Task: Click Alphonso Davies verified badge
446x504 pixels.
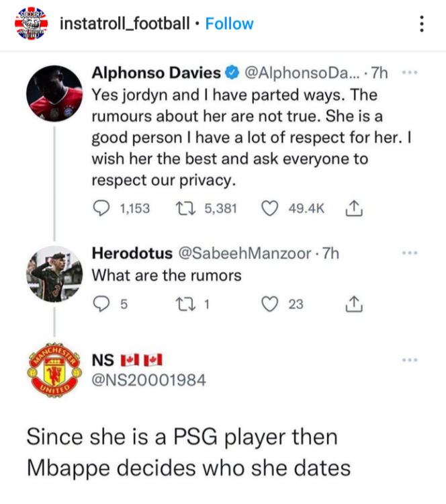Action: tap(230, 73)
